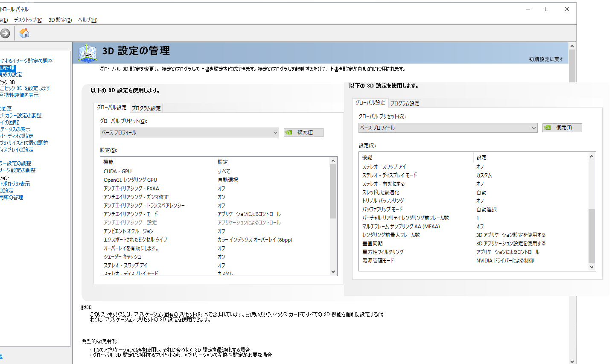Select the highlighted の管理 item in the sidebar
This screenshot has width=615, height=364.
click(7, 68)
